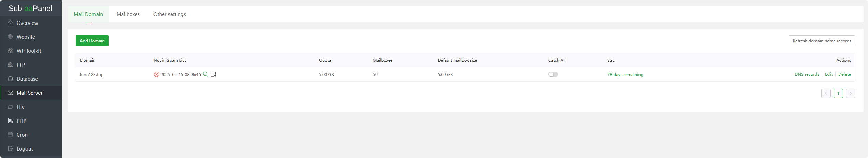868x158 pixels.
Task: Click the Cron calendar icon
Action: point(10,135)
